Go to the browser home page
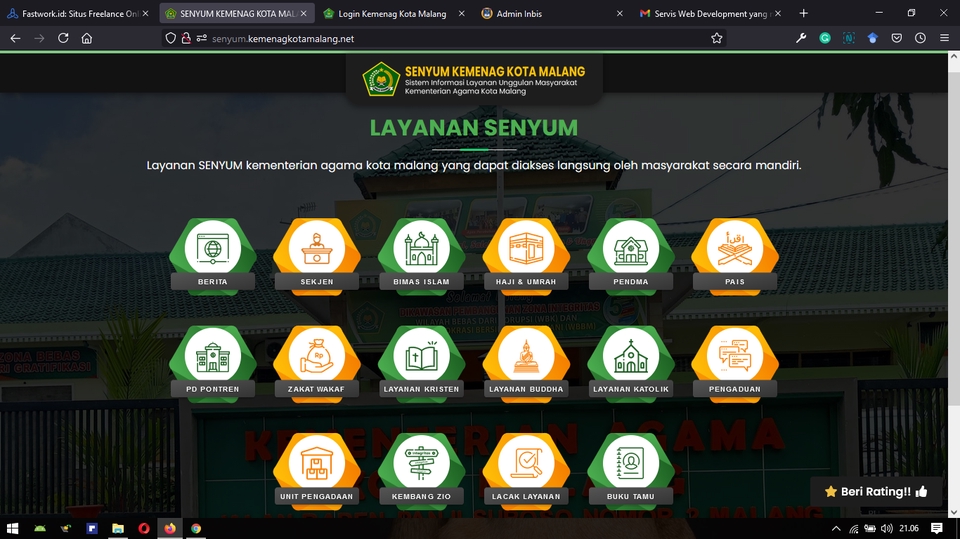960x539 pixels. point(87,38)
